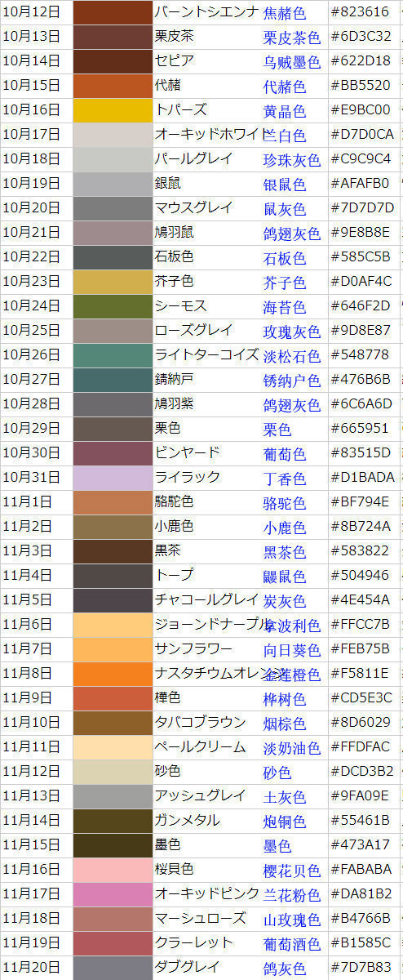This screenshot has width=403, height=980.
Task: Select hex code #FABABA
Action: coord(361,869)
